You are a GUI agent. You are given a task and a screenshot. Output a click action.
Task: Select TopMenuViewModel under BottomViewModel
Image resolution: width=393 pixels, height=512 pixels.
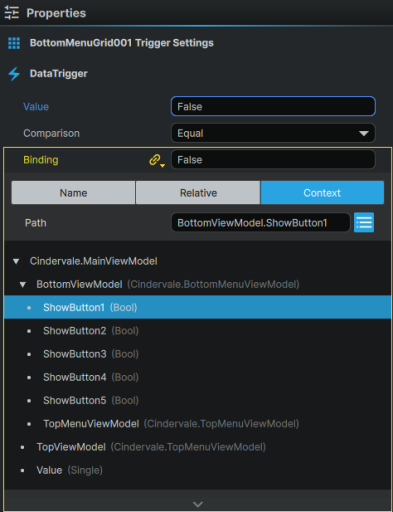tap(197, 424)
